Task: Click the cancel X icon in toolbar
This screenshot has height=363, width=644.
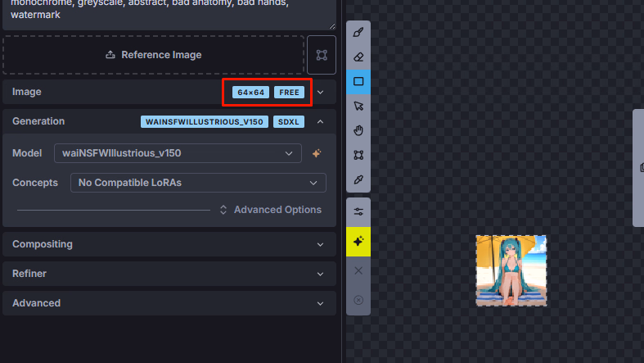Action: [x=358, y=270]
